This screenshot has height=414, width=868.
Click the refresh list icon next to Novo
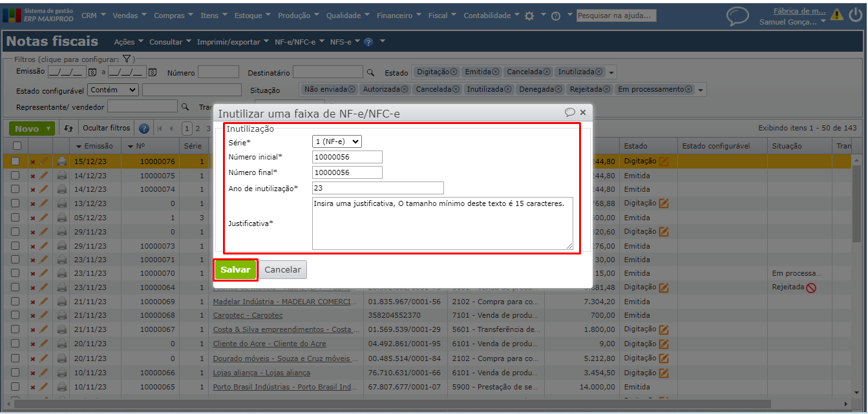[69, 129]
